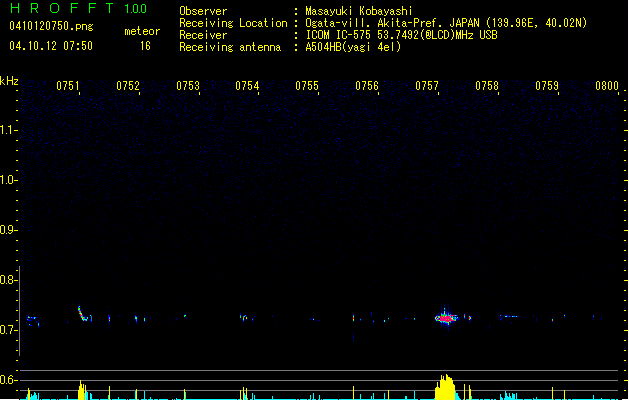Image resolution: width=629 pixels, height=400 pixels.
Task: Click the 0754 time marker
Action: pyautogui.click(x=248, y=86)
